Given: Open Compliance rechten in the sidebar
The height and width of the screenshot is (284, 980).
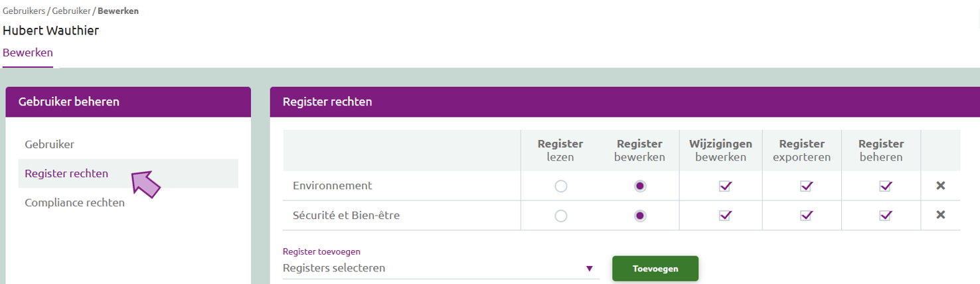Looking at the screenshot, I should [x=74, y=203].
